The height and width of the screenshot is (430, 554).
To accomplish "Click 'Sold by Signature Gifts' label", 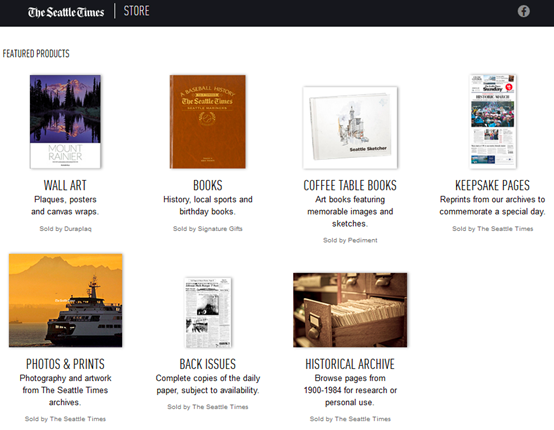I will point(208,229).
